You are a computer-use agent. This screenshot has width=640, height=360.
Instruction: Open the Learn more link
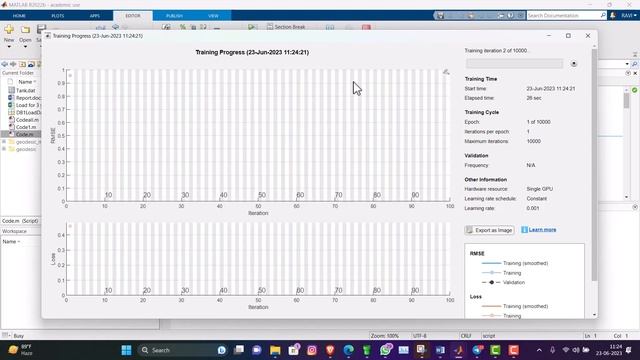[542, 230]
